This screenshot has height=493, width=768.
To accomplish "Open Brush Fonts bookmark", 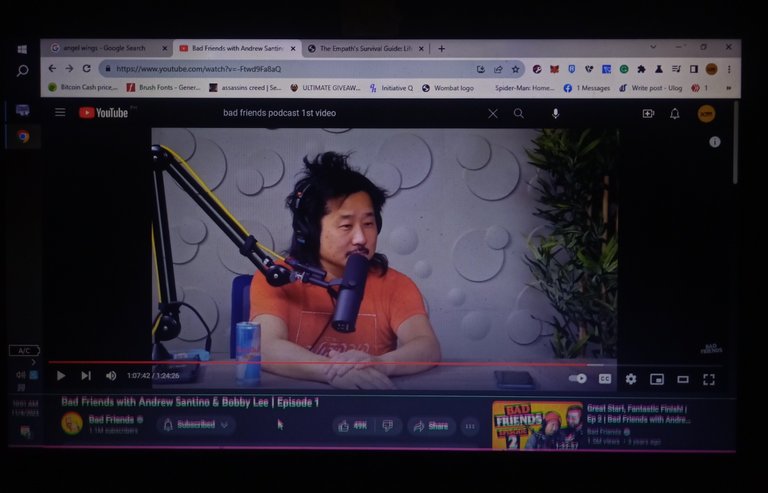I will (x=164, y=88).
